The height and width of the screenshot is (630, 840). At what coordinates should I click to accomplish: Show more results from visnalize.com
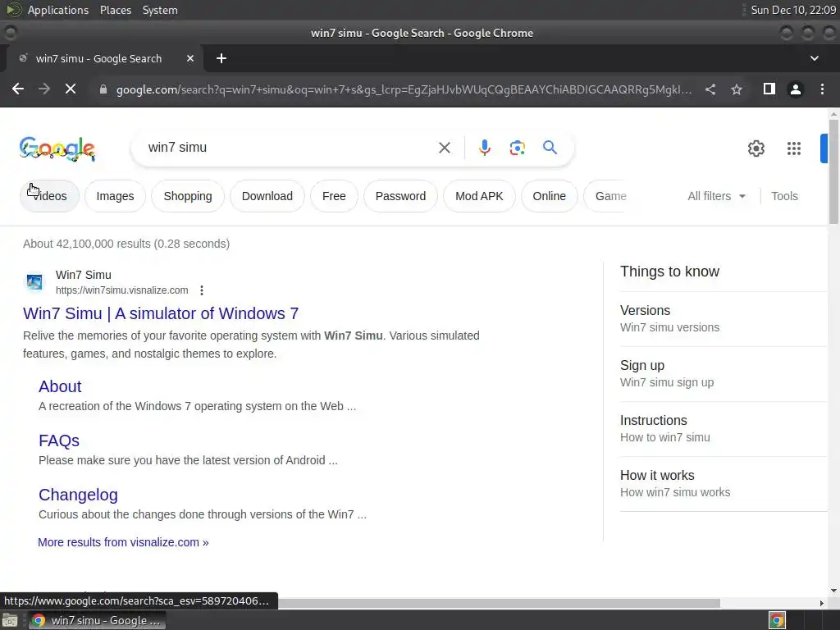123,542
